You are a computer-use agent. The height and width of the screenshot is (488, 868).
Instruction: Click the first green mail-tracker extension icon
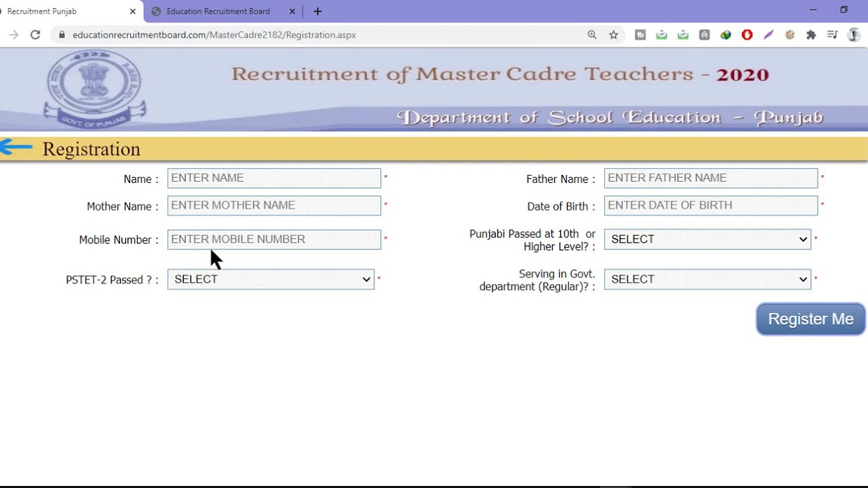tap(661, 35)
